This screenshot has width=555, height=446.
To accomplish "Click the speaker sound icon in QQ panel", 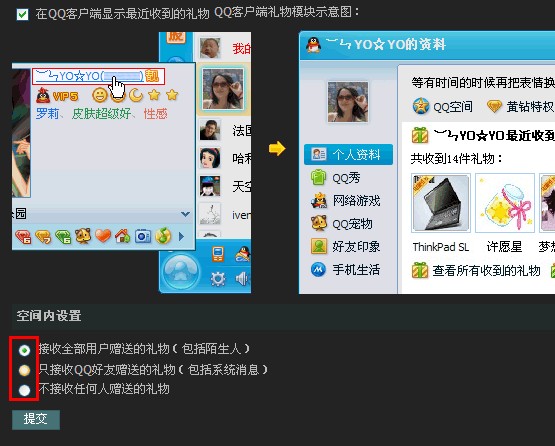I will (242, 279).
